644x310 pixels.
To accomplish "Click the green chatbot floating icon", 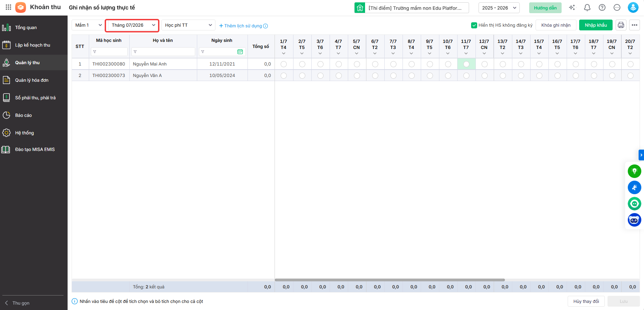I will click(635, 204).
